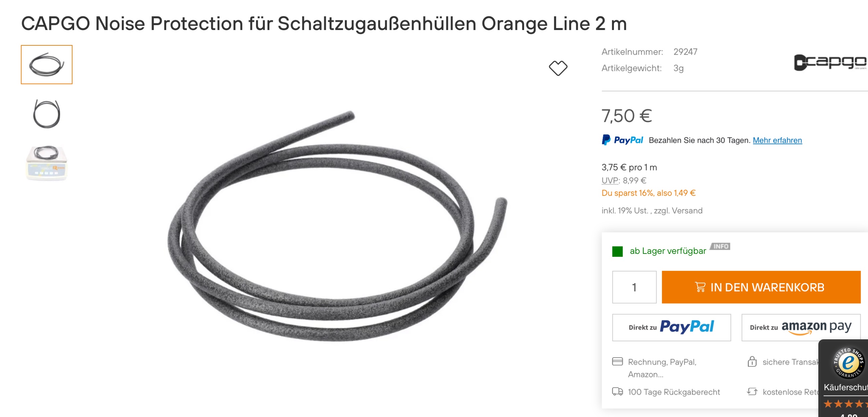The height and width of the screenshot is (417, 868).
Task: Click the green stock availability indicator
Action: pos(617,251)
